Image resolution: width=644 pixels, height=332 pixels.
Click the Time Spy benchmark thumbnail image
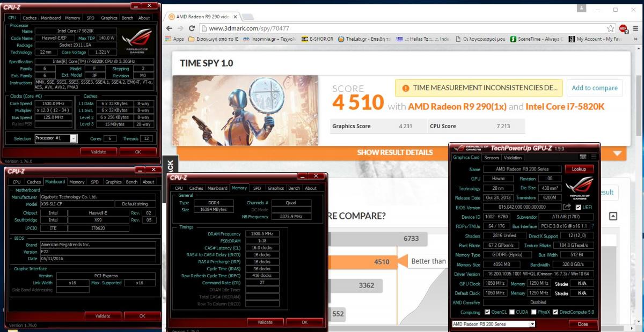[x=245, y=110]
